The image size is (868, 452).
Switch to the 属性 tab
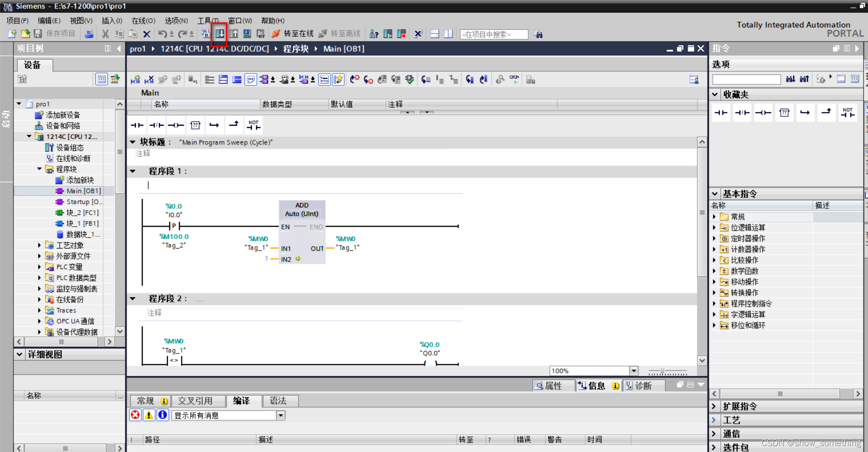tap(553, 386)
